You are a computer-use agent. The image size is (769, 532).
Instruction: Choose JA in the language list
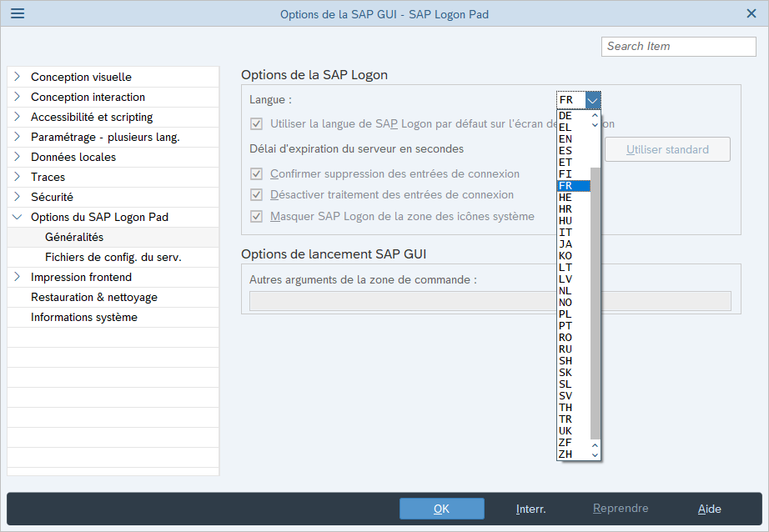[574, 244]
